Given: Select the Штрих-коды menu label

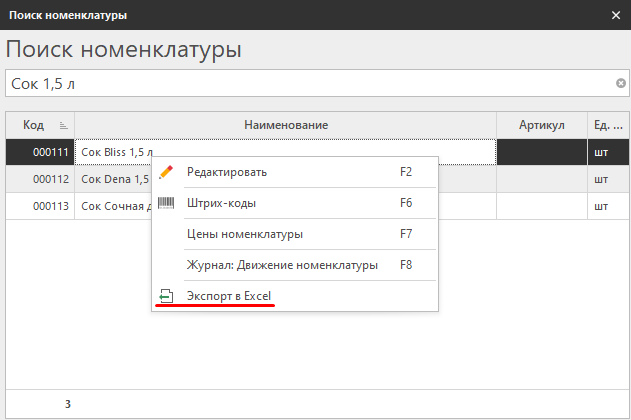Looking at the screenshot, I should pos(221,203).
